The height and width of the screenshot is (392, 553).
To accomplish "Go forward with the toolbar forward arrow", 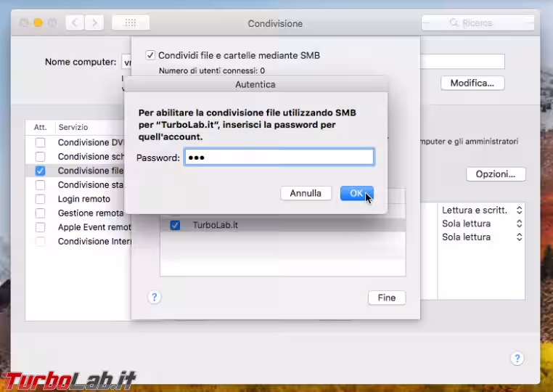I will coord(94,23).
